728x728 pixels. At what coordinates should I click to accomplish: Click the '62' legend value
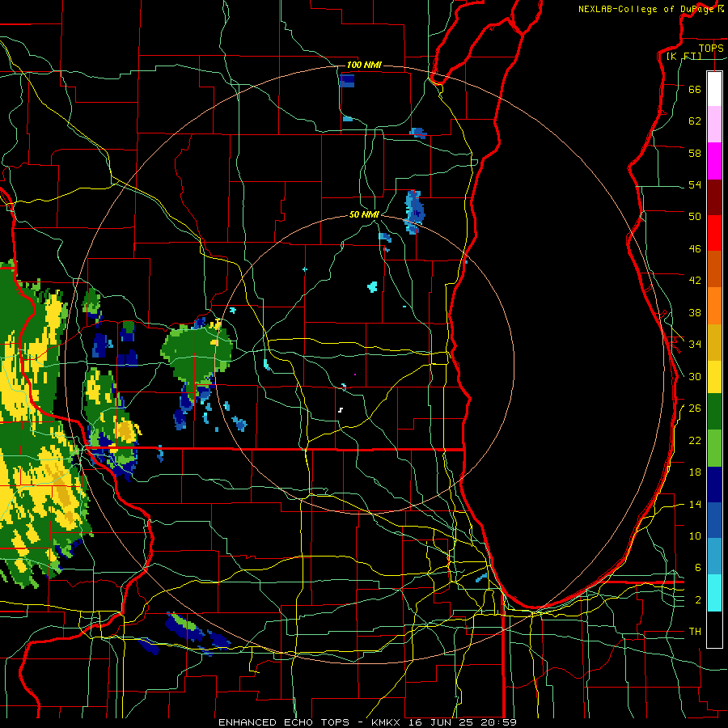coord(695,121)
